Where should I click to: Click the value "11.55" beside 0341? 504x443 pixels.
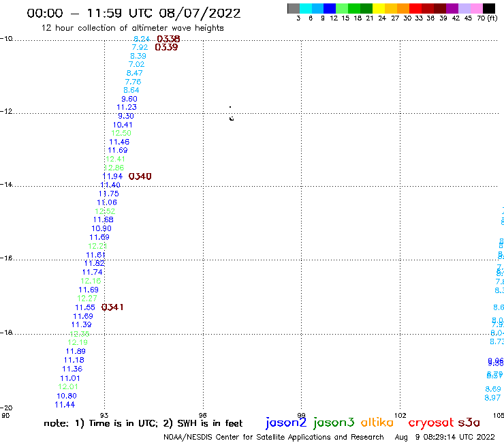[x=85, y=307]
